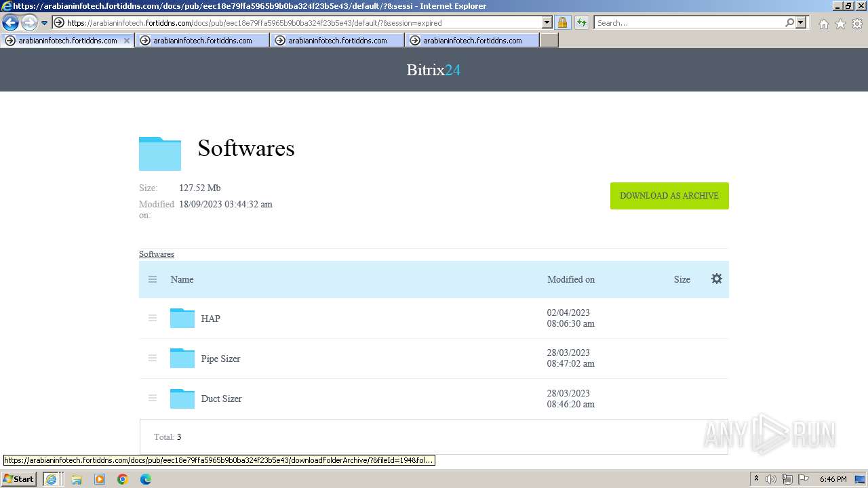Viewport: 868px width, 488px height.
Task: Click the Search box field
Action: (x=688, y=22)
